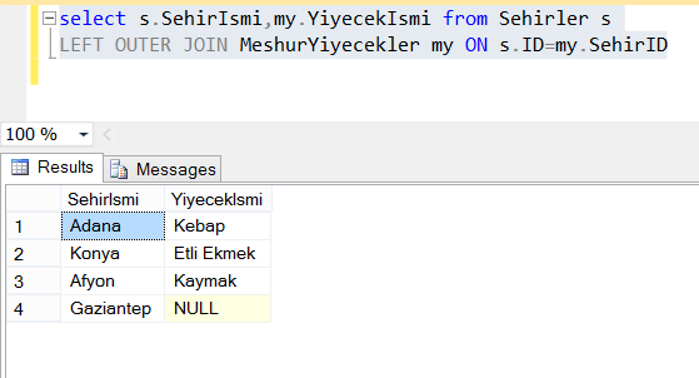Switch to the Results tab

52,168
